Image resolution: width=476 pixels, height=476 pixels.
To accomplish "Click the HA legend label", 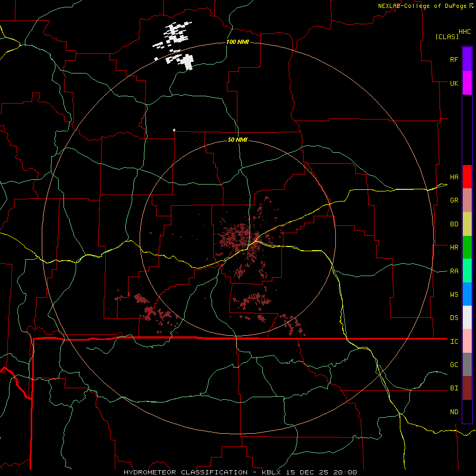I will point(454,177).
